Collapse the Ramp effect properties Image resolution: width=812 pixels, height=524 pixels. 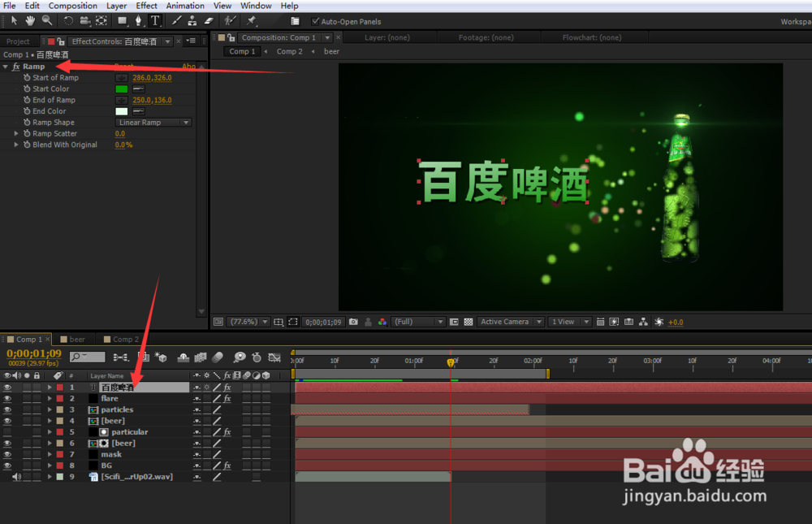[5, 67]
